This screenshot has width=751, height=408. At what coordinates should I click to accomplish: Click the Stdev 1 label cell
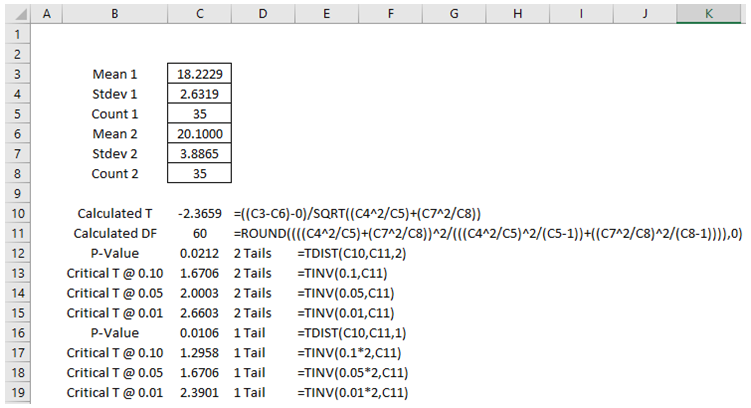115,94
